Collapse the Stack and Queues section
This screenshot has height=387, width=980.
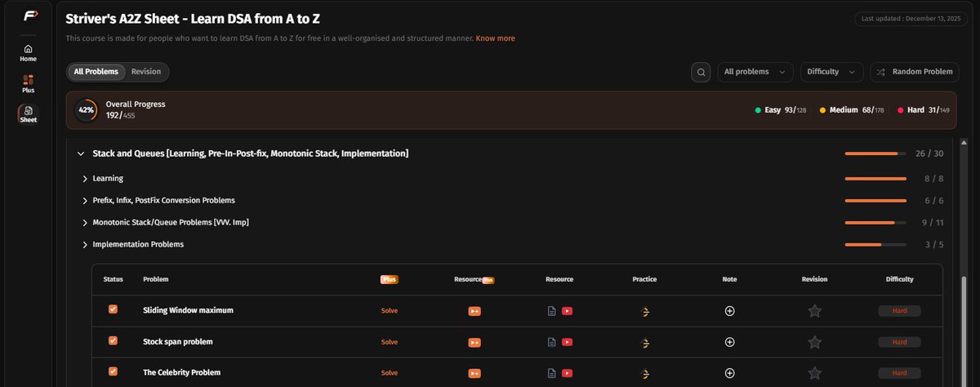(80, 153)
